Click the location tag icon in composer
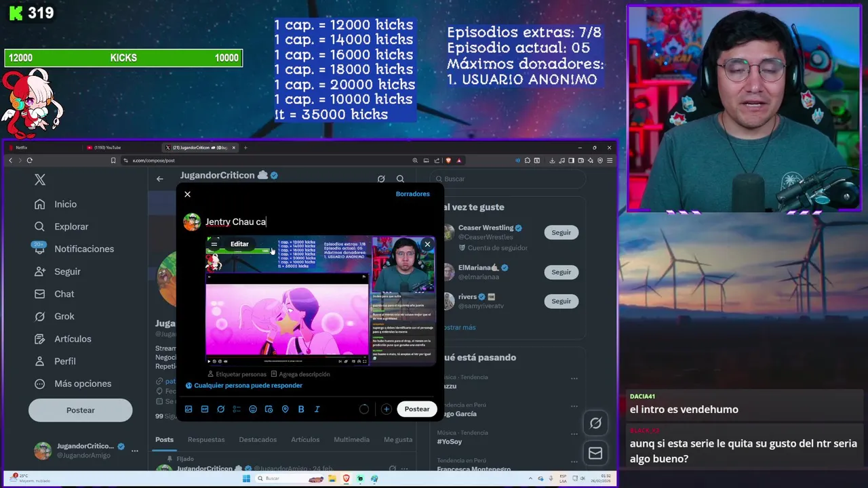 click(x=285, y=409)
